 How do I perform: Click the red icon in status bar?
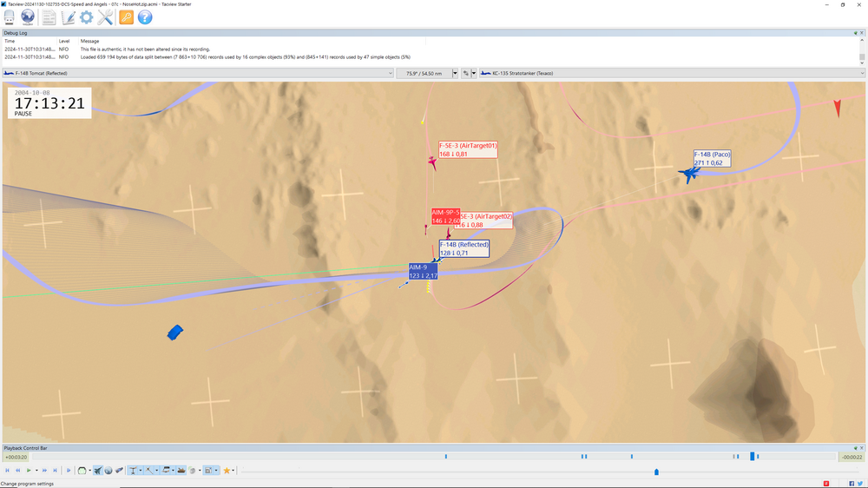pos(826,484)
